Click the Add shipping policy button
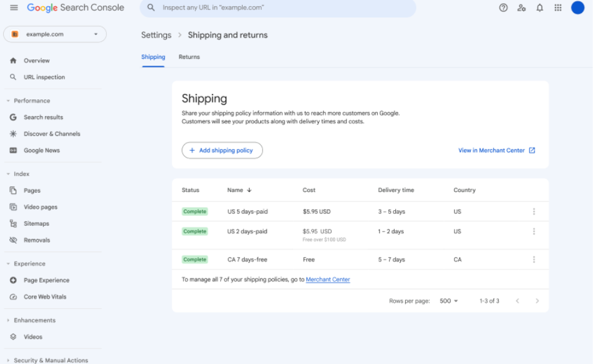Screen dimensions: 594x364 (x=222, y=150)
